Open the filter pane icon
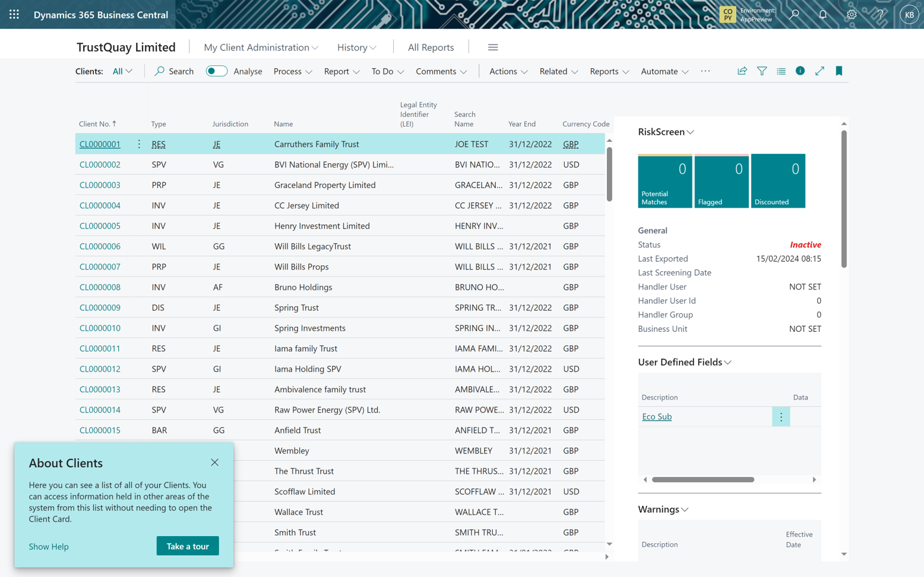Viewport: 924px width, 577px height. pos(761,71)
